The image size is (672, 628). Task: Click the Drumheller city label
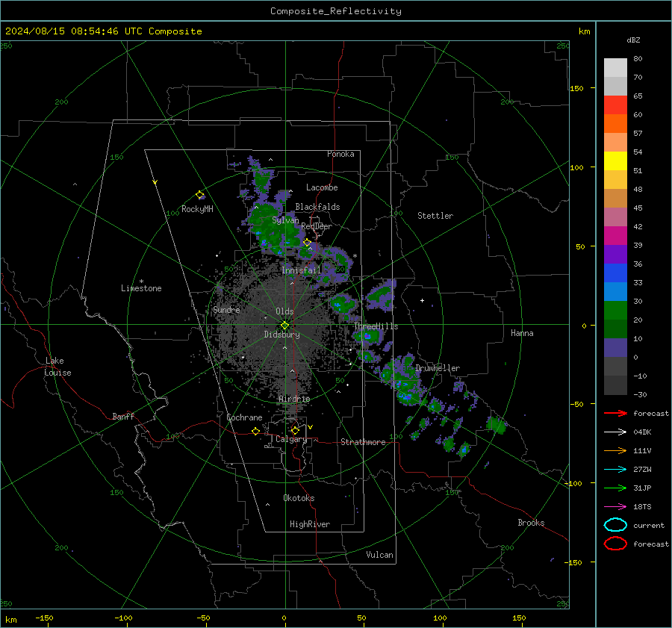coord(438,368)
